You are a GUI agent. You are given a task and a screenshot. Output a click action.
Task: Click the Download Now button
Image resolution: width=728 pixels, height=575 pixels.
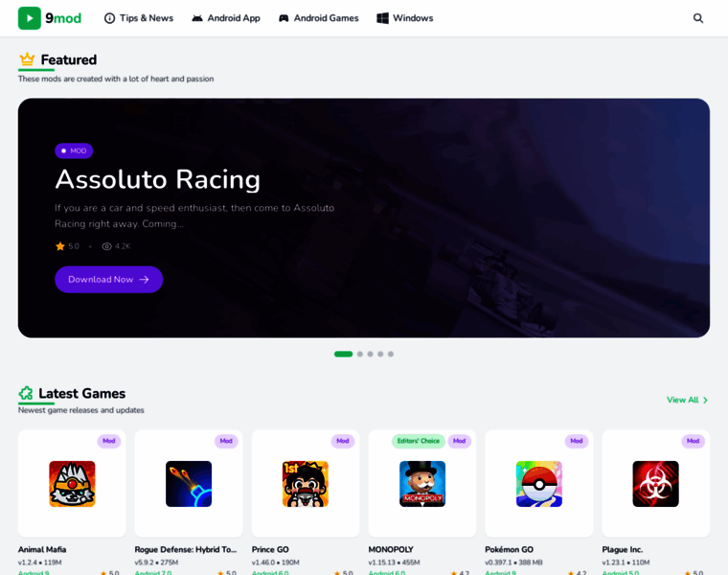[x=108, y=279]
